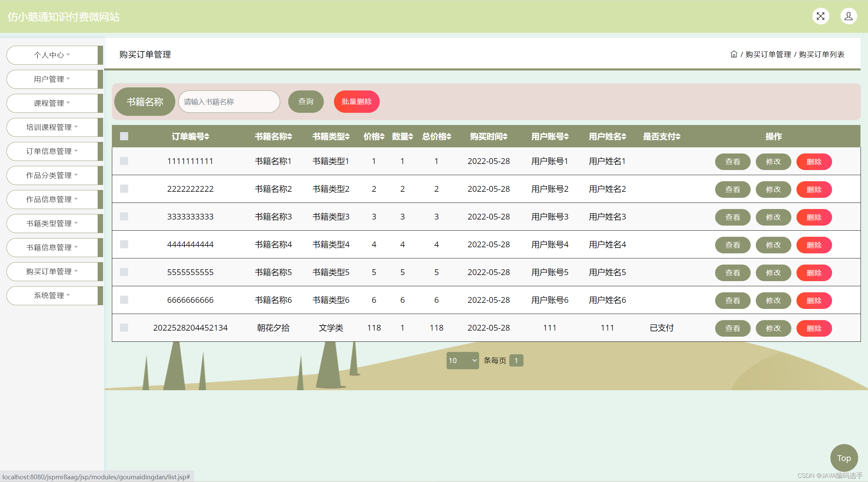Edit order 5555555555 with 修改
868x482 pixels.
click(x=773, y=273)
